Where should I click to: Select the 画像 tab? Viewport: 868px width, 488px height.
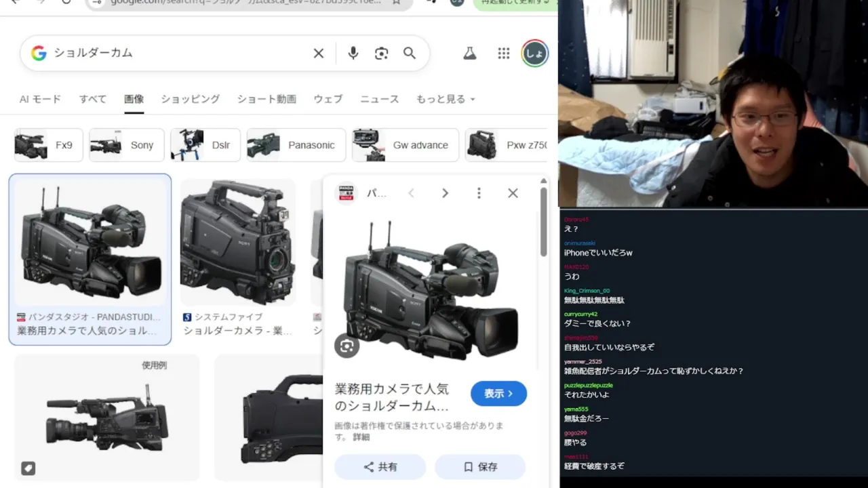click(x=134, y=99)
